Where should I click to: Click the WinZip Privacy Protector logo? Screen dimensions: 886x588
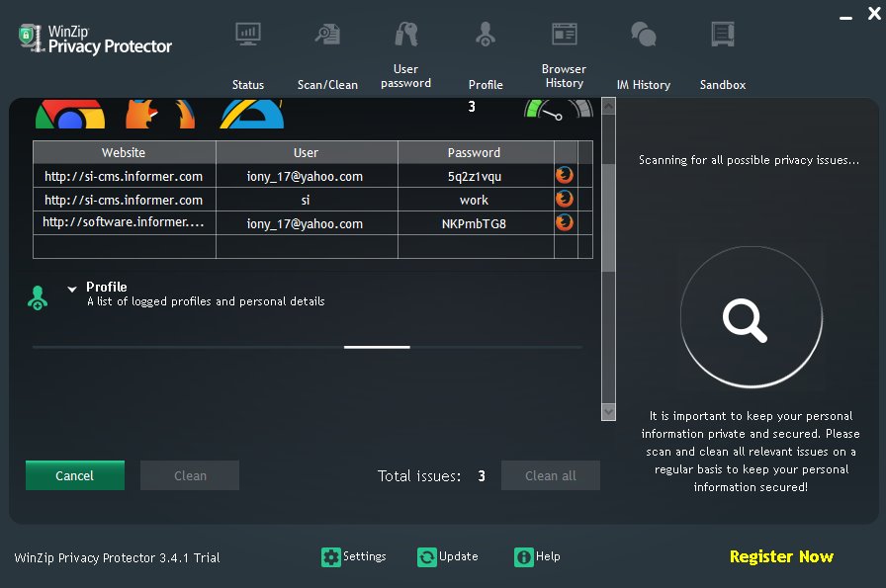pyautogui.click(x=95, y=39)
